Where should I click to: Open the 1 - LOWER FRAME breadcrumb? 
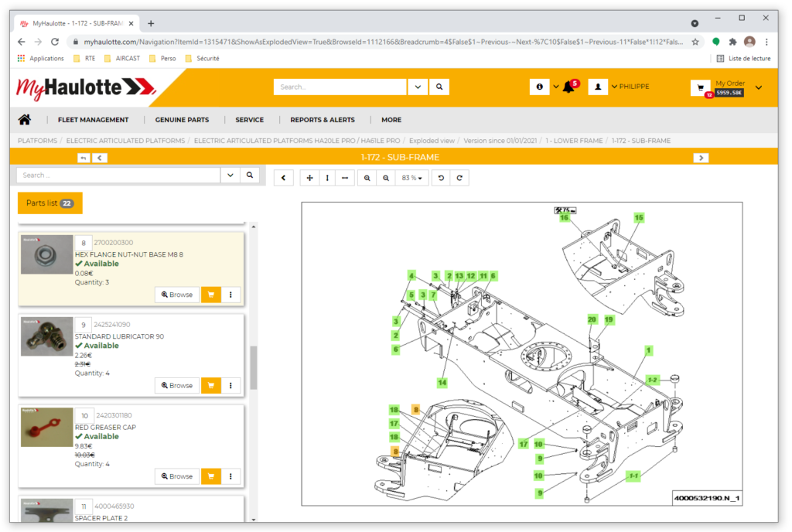pos(574,141)
